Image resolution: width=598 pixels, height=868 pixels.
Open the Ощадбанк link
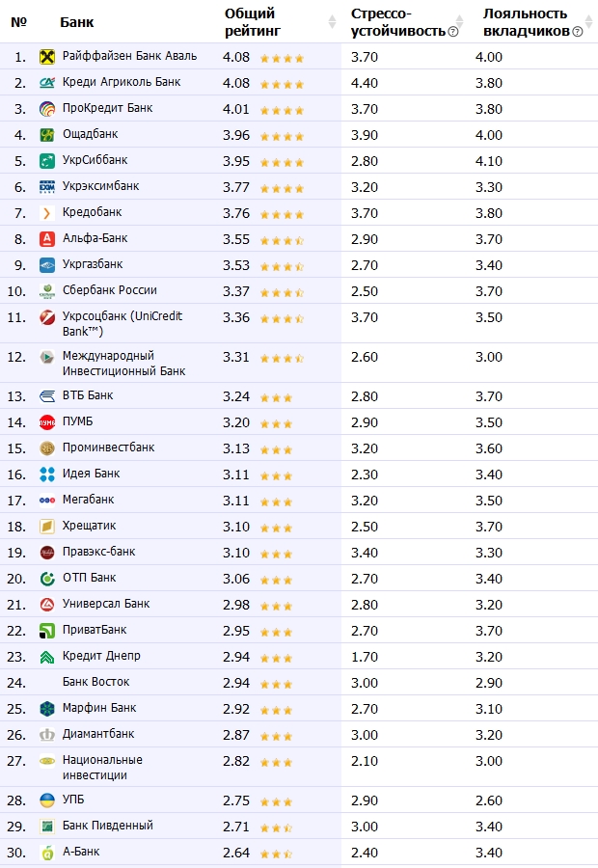[x=91, y=134]
